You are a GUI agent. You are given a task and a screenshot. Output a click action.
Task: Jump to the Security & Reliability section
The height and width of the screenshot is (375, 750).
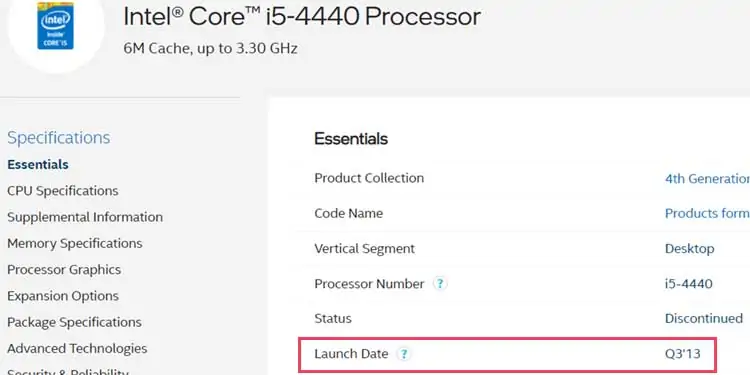coord(68,371)
